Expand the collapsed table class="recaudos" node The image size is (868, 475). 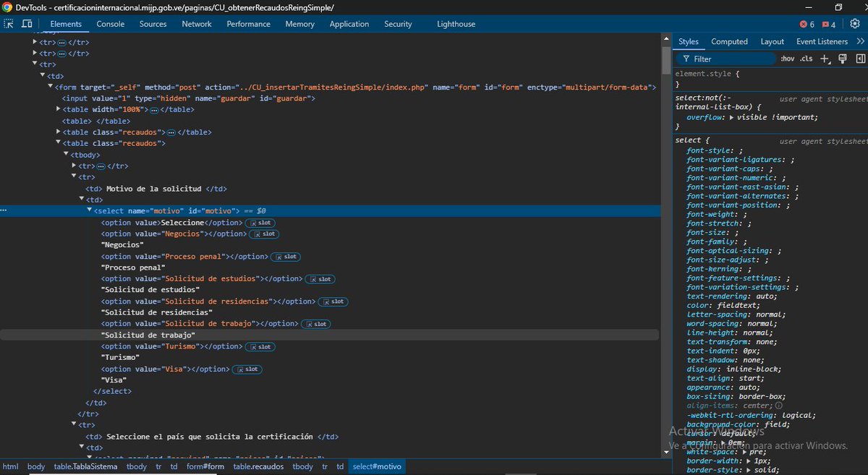click(59, 132)
